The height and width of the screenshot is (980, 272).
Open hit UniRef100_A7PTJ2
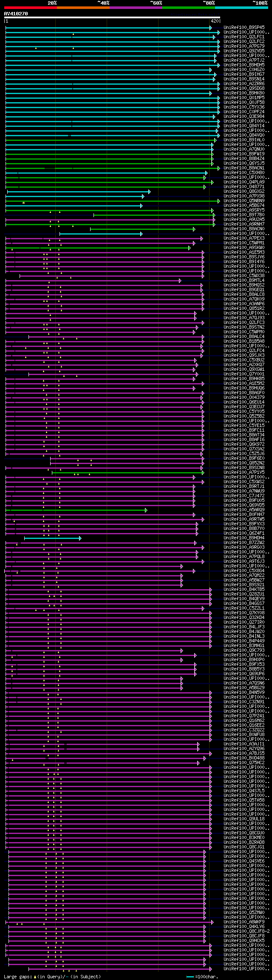[x=244, y=60]
